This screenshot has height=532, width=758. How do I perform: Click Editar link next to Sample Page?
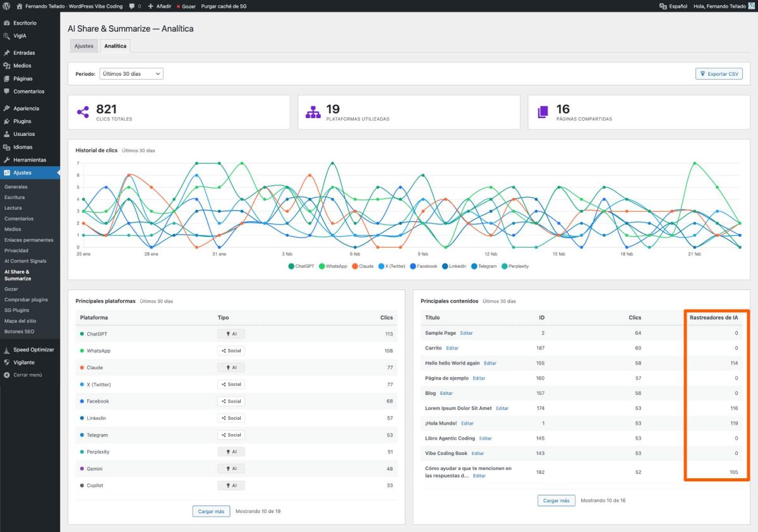pyautogui.click(x=466, y=333)
